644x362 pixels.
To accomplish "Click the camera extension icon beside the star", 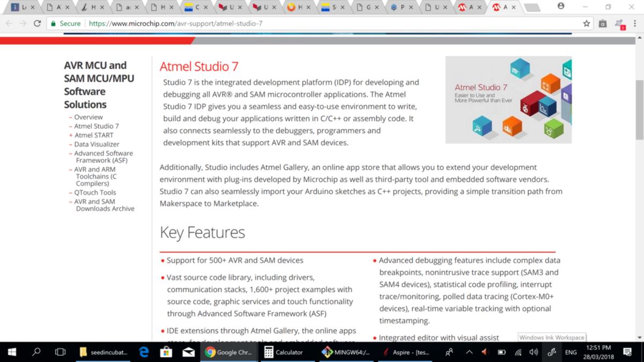I will point(603,24).
